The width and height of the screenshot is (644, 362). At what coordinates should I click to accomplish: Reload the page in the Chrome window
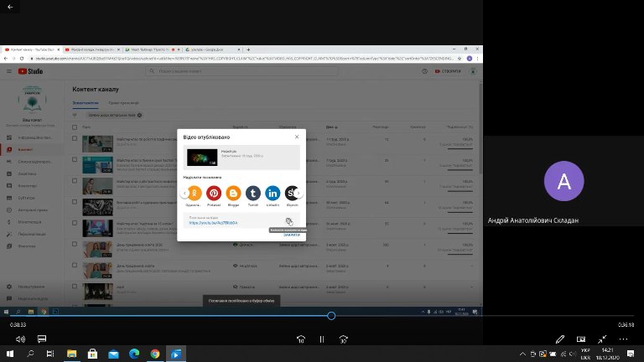22,59
